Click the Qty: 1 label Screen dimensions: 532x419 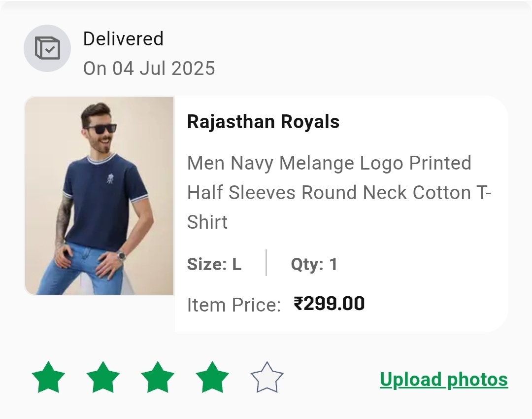click(314, 264)
